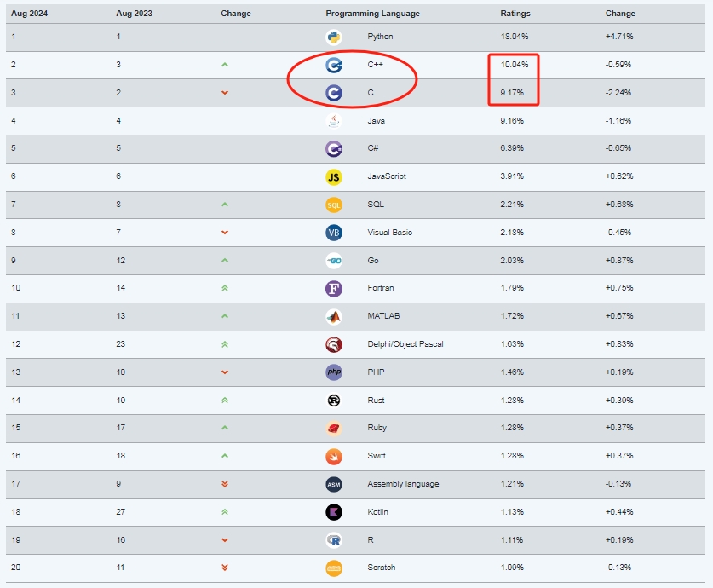The height and width of the screenshot is (588, 713).
Task: Open the Delphi/Object Pascal language link
Action: pos(405,344)
